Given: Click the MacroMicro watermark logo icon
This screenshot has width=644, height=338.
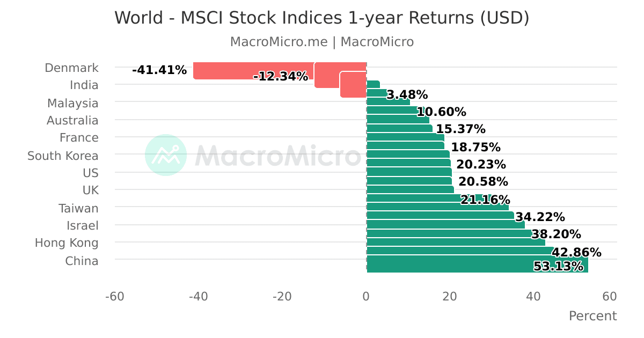Looking at the screenshot, I should [166, 155].
